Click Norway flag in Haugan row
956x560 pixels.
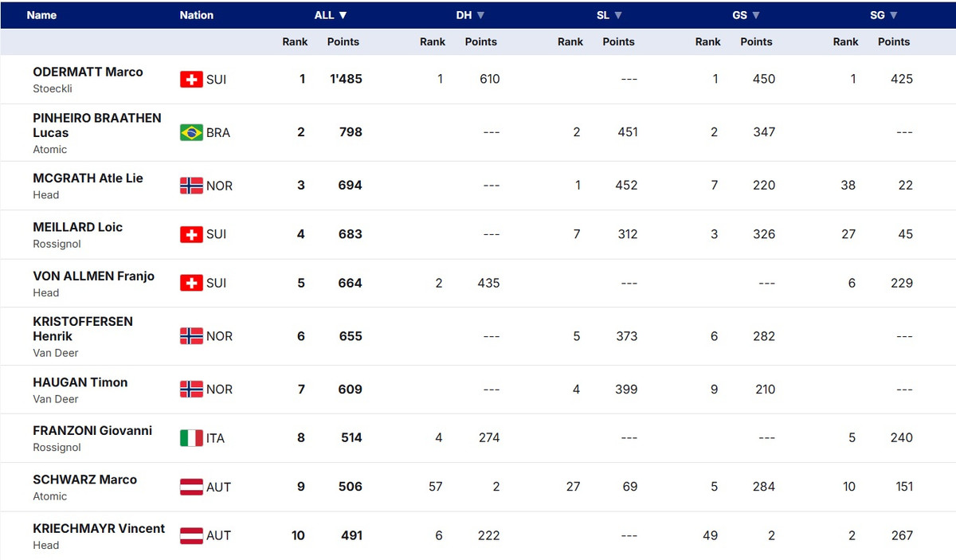191,389
